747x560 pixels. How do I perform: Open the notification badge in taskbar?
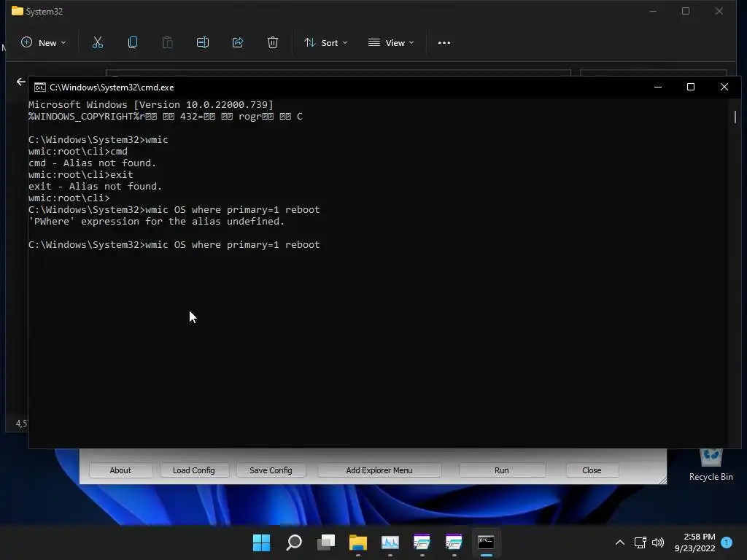(727, 542)
